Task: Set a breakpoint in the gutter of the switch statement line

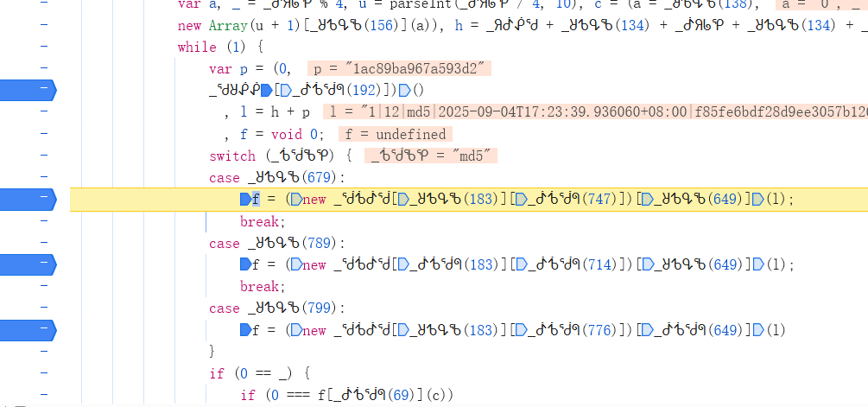Action: tap(44, 155)
